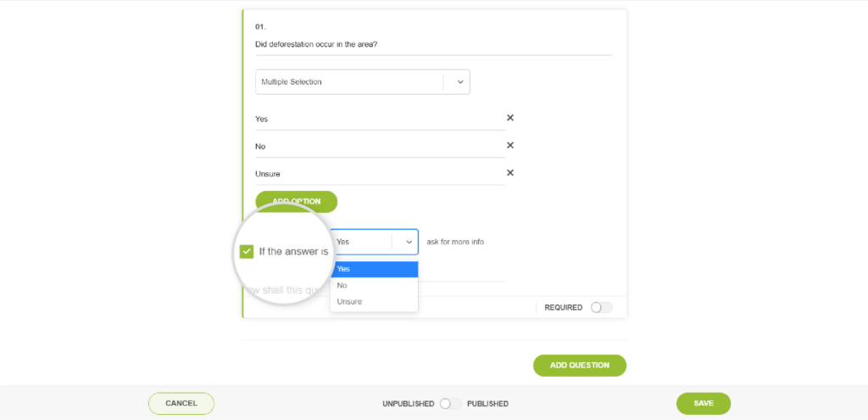
Task: Edit the 'Yes' option text field
Action: coord(380,119)
